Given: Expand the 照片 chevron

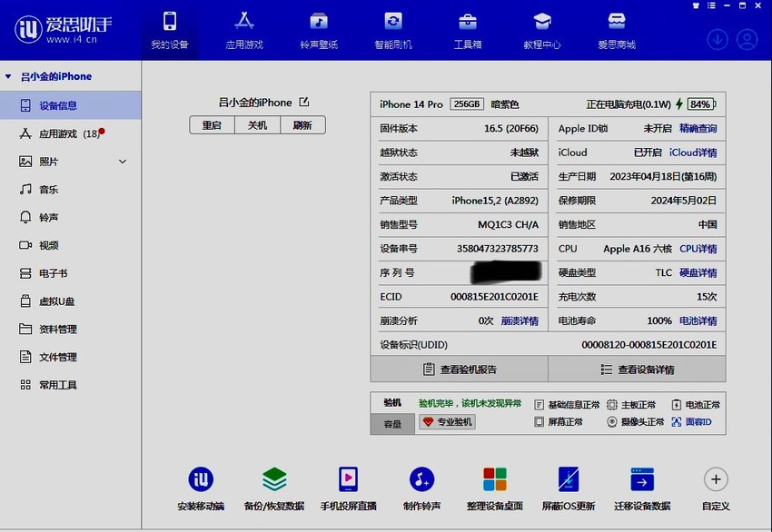Looking at the screenshot, I should click(x=123, y=162).
